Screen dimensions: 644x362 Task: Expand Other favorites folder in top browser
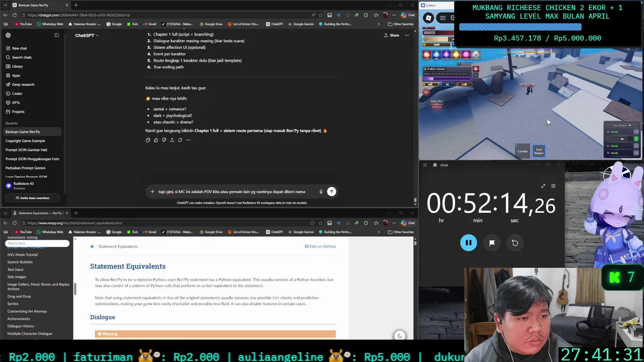click(x=400, y=24)
